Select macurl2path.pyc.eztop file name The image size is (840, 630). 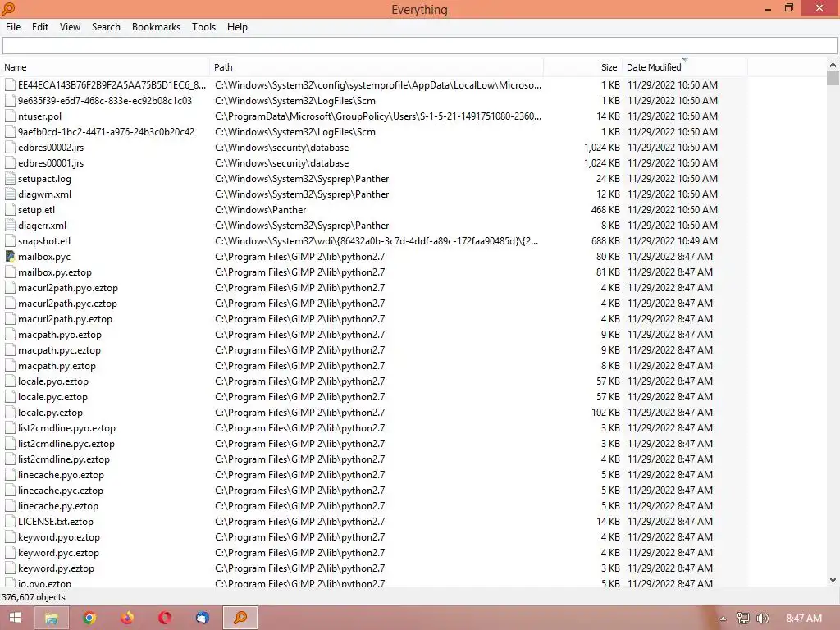tap(67, 304)
